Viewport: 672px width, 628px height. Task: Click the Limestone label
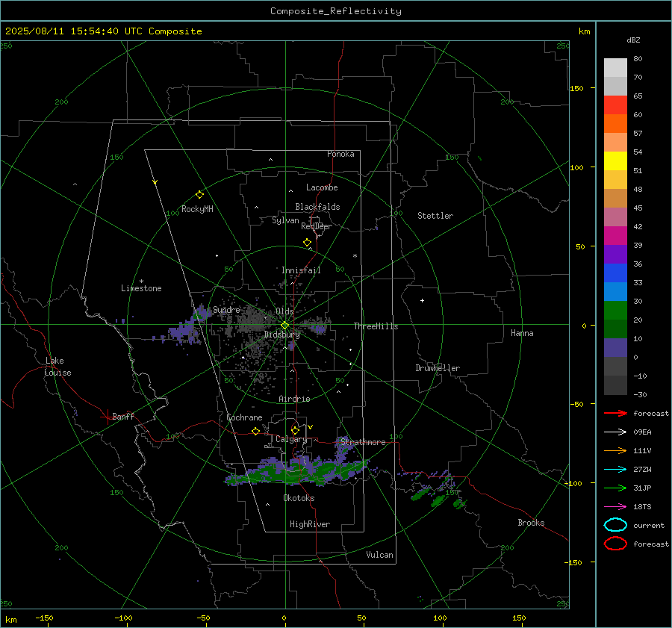point(141,288)
